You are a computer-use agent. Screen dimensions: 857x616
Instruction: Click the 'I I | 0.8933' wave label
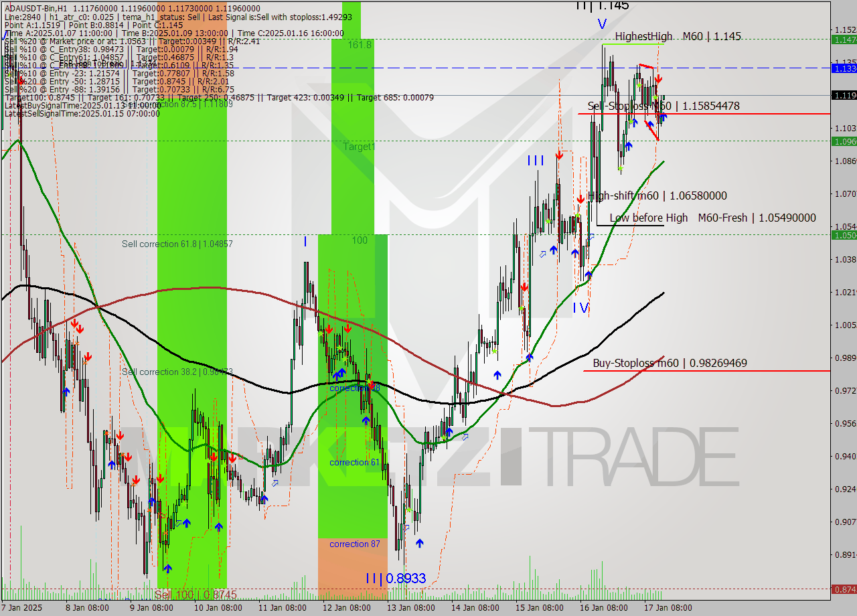coord(395,579)
